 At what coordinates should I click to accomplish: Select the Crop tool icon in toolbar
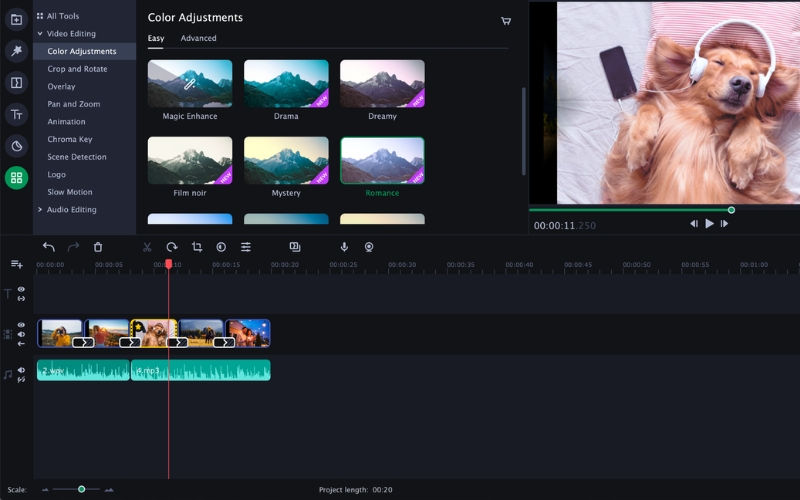point(197,247)
